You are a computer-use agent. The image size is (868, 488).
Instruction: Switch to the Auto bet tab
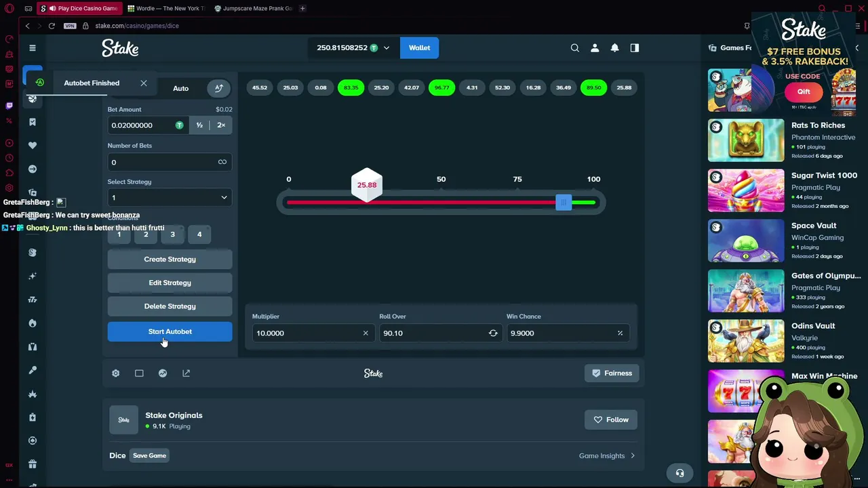pyautogui.click(x=180, y=88)
